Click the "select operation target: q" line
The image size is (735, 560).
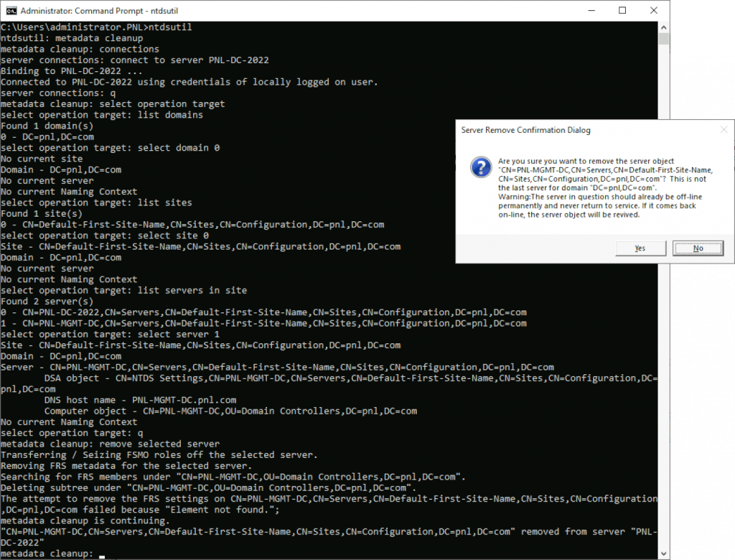click(x=72, y=433)
